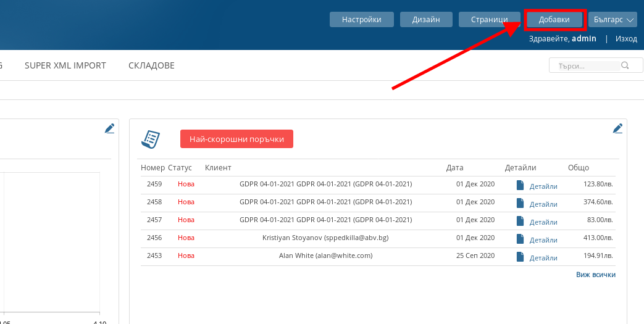Select the СКЛАДОВЕ tab
The width and height of the screenshot is (644, 324).
[151, 65]
